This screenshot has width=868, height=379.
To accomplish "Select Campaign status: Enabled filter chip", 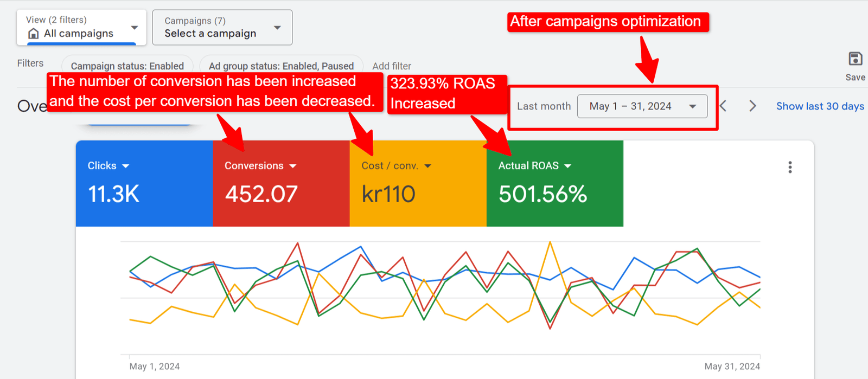I will (127, 66).
